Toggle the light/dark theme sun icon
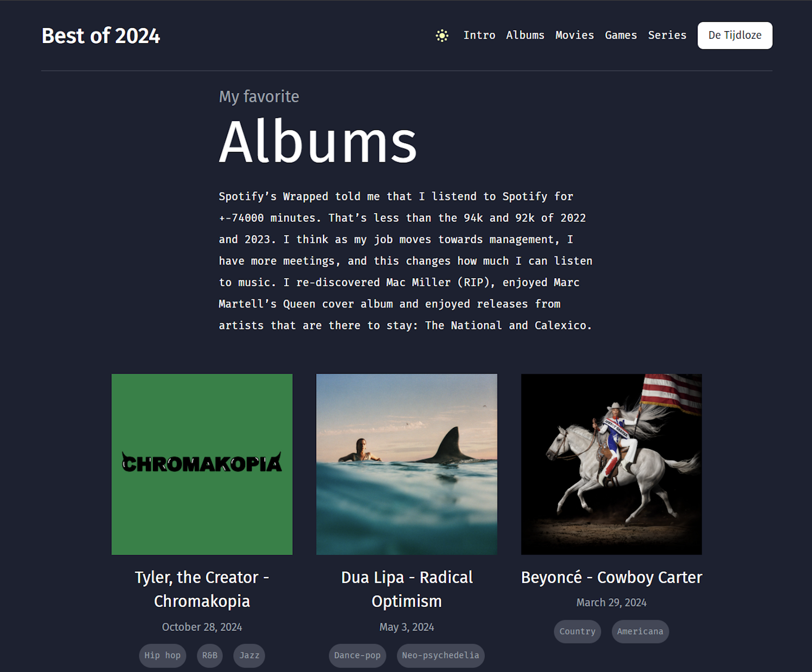The width and height of the screenshot is (812, 672). point(442,36)
